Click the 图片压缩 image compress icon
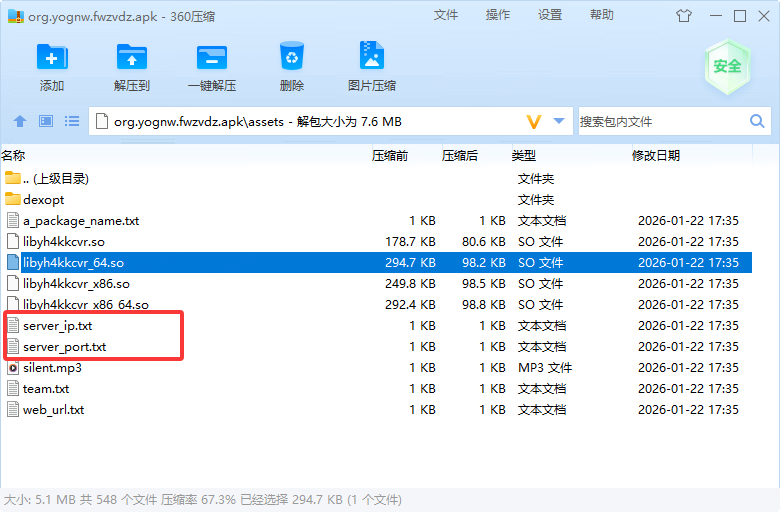 tap(372, 55)
